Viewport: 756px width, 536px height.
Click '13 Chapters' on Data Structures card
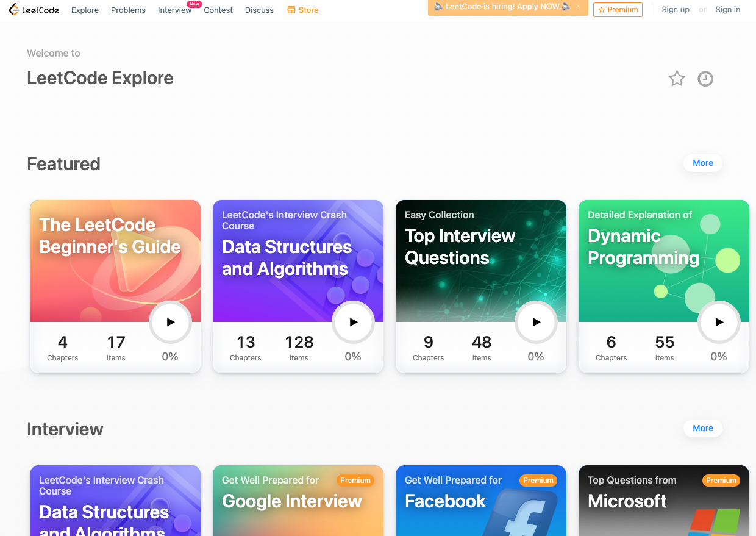coord(246,348)
